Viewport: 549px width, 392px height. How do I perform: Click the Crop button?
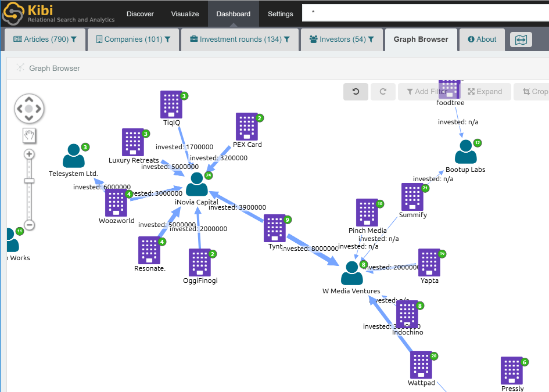point(532,92)
